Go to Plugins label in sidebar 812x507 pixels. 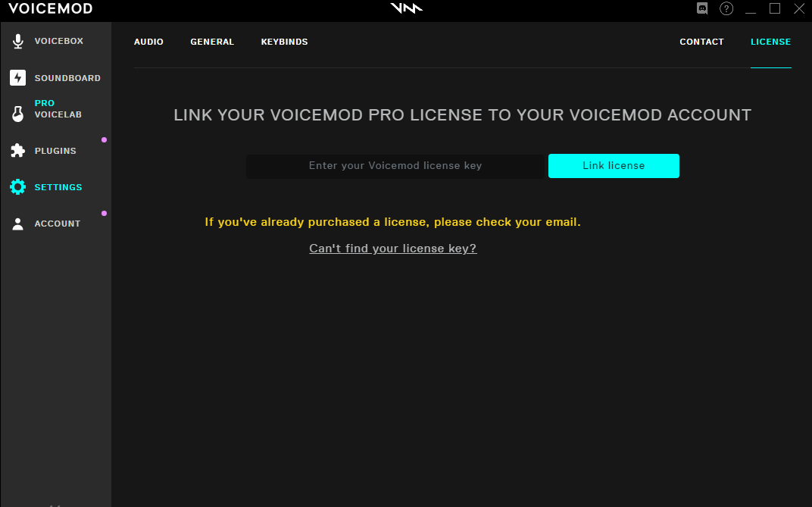[55, 151]
